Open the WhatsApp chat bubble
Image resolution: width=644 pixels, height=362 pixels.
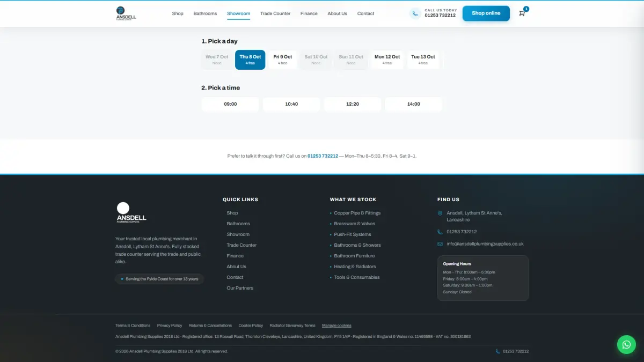[626, 344]
